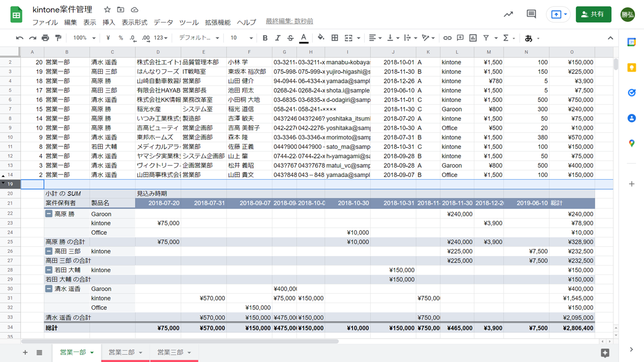This screenshot has width=644, height=362.
Task: Redo the last undone action
Action: click(33, 38)
